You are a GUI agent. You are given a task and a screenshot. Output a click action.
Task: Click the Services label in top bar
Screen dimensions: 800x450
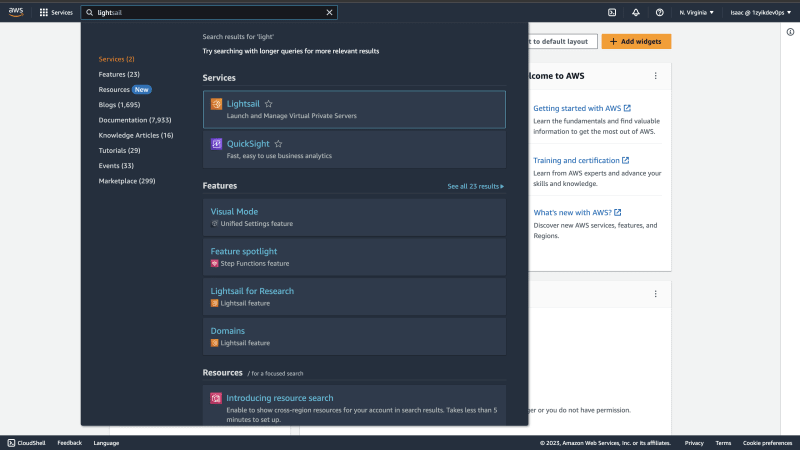tap(62, 12)
